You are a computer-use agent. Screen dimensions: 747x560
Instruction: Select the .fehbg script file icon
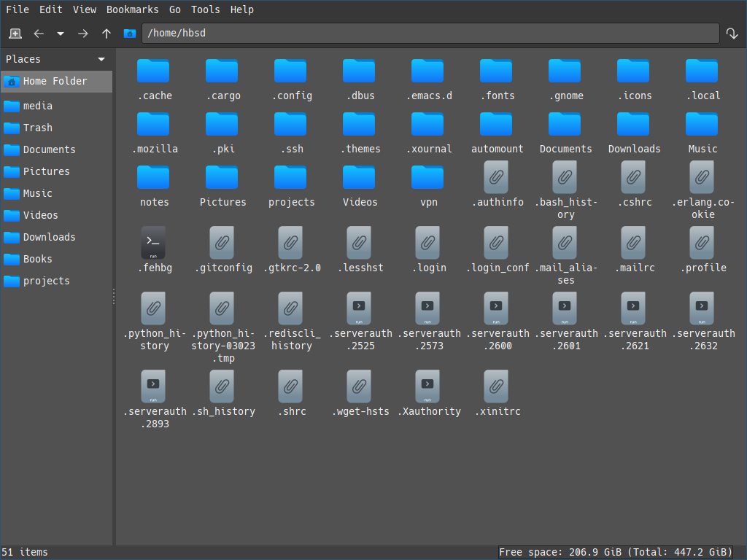point(153,243)
